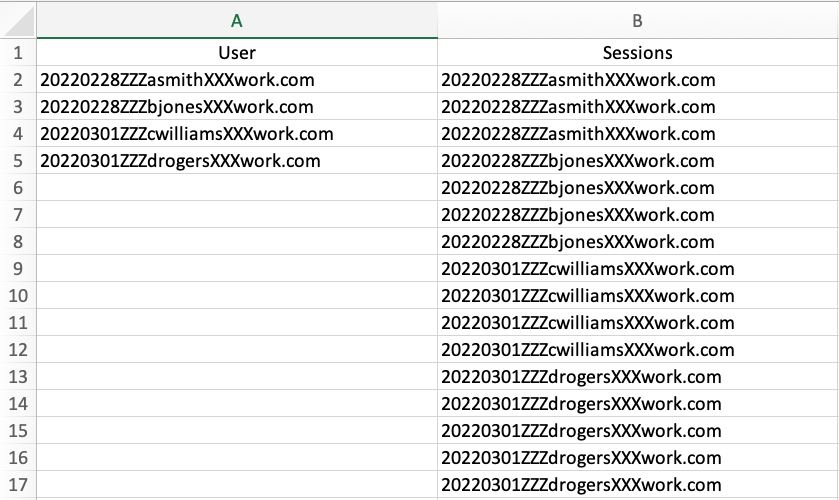The image size is (839, 500).
Task: Select asmith cell in column A
Action: (x=175, y=80)
